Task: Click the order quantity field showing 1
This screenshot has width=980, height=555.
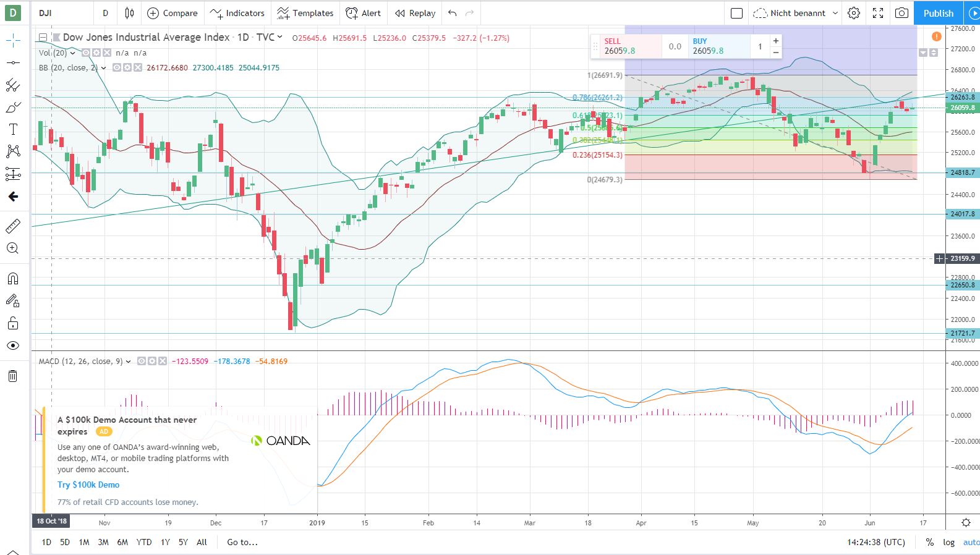Action: coord(760,46)
